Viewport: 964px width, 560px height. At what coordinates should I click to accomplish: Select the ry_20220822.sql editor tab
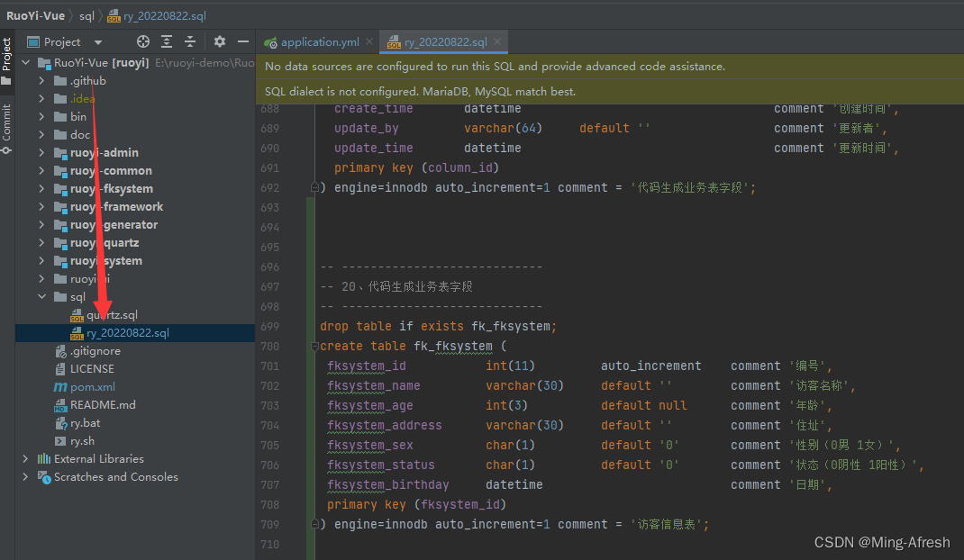[x=444, y=42]
